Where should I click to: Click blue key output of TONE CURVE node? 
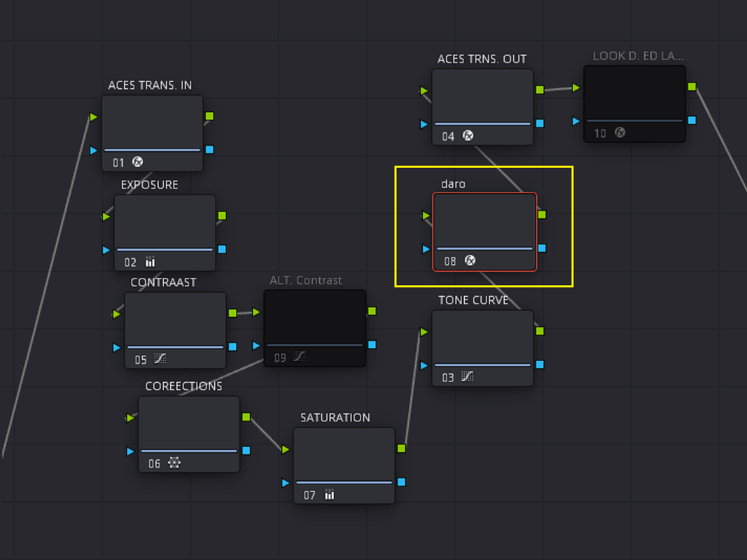pyautogui.click(x=540, y=364)
